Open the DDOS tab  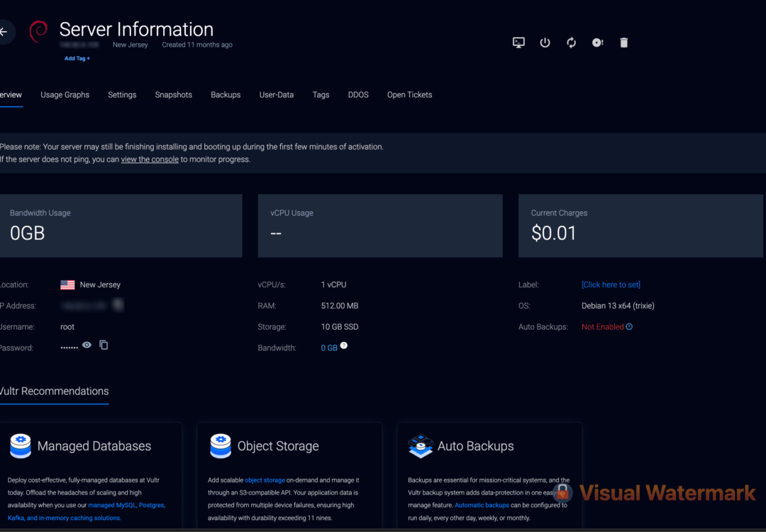coord(358,95)
